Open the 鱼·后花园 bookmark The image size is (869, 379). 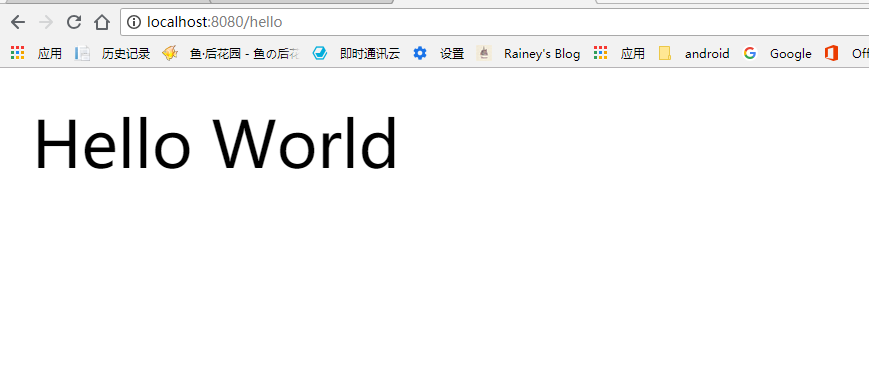pos(244,54)
